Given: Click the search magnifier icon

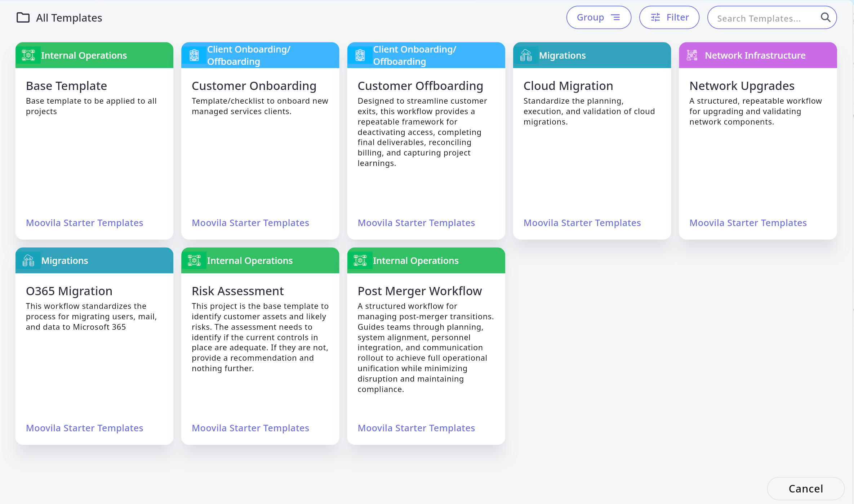Looking at the screenshot, I should 825,17.
